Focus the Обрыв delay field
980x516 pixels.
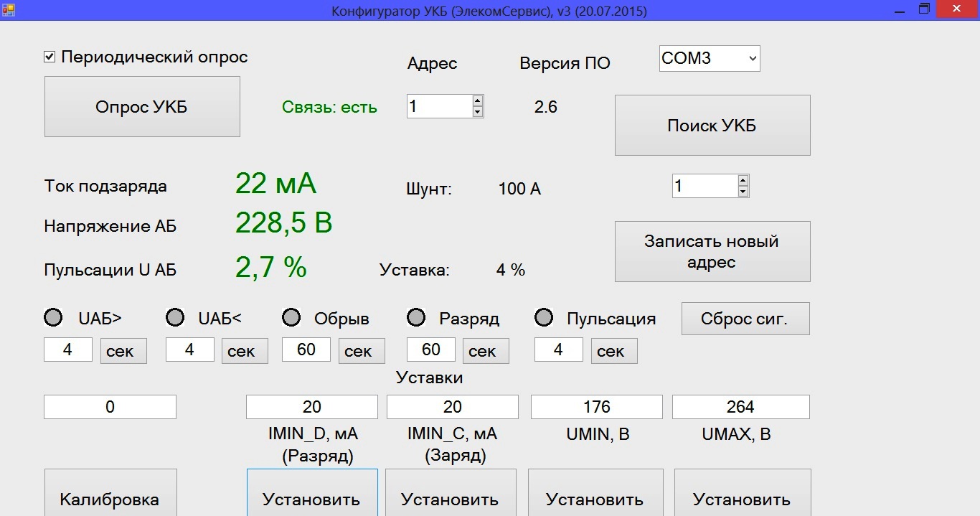(x=306, y=350)
